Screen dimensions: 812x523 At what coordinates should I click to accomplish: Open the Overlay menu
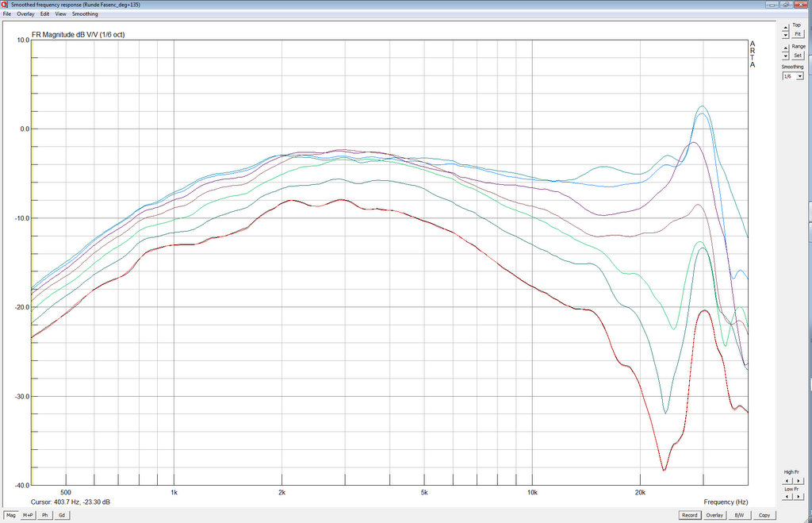[25, 14]
